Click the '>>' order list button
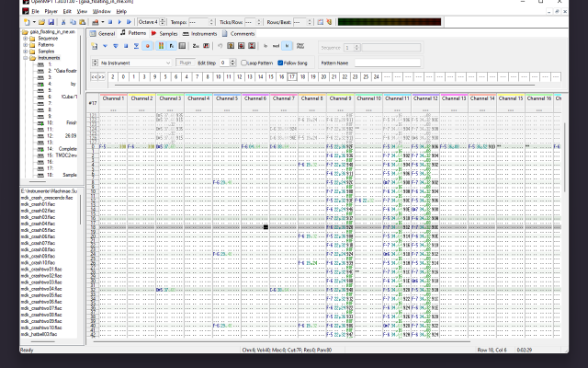588x368 pixels. (101, 77)
